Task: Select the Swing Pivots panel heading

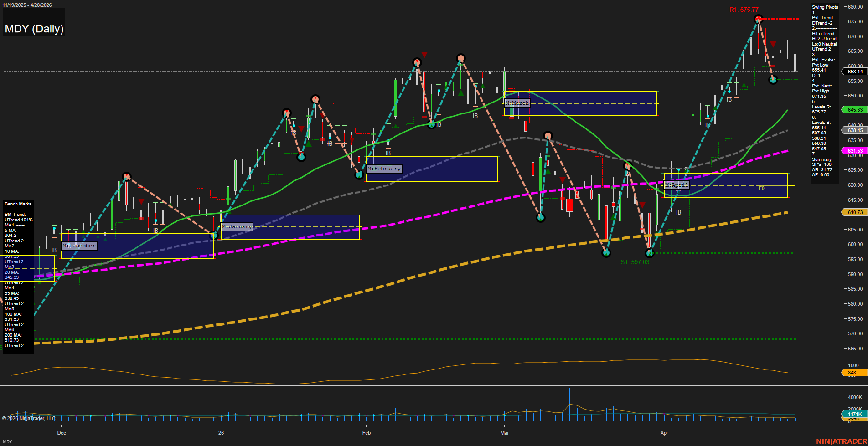Action: (x=825, y=7)
